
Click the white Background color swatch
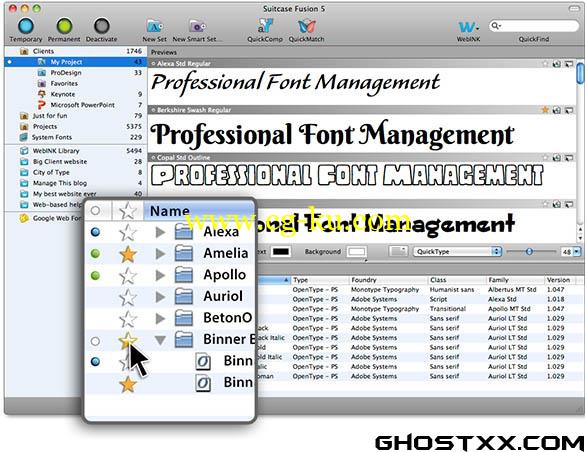click(357, 252)
